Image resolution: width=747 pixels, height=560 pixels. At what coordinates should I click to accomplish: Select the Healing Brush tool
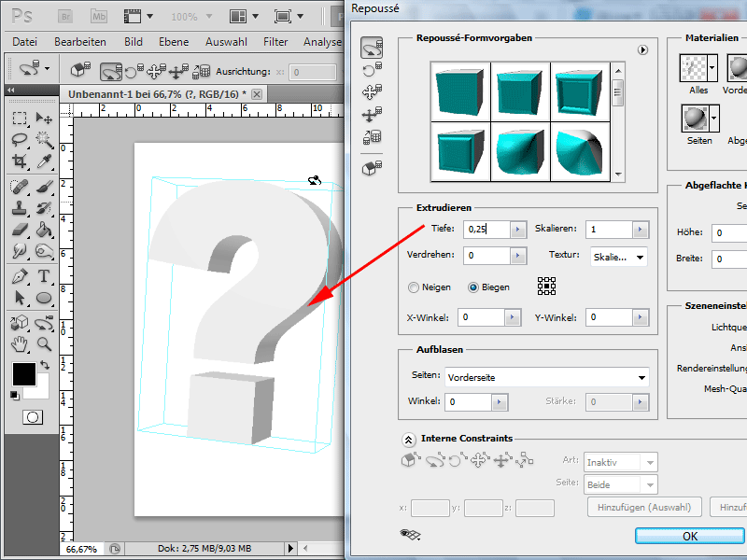(20, 186)
